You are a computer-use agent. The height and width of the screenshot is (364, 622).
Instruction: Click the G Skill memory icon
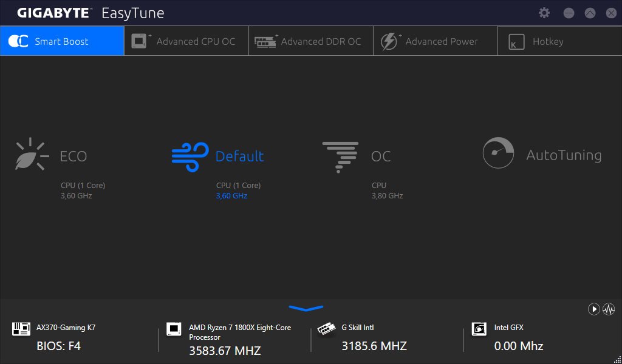pyautogui.click(x=327, y=328)
